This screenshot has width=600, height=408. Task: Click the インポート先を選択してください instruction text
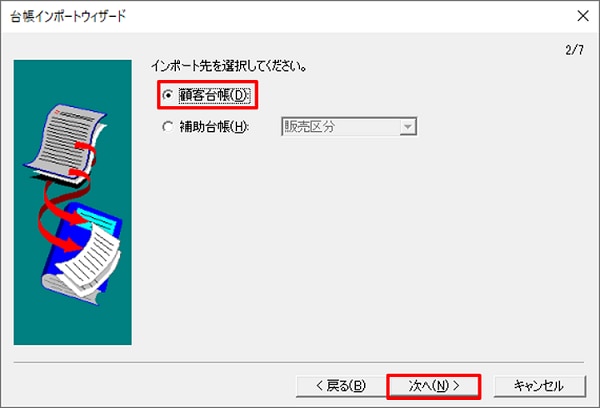click(229, 66)
